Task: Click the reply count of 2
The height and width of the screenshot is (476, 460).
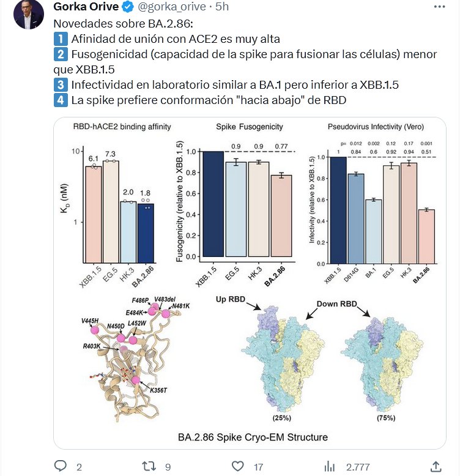Action: [79, 467]
